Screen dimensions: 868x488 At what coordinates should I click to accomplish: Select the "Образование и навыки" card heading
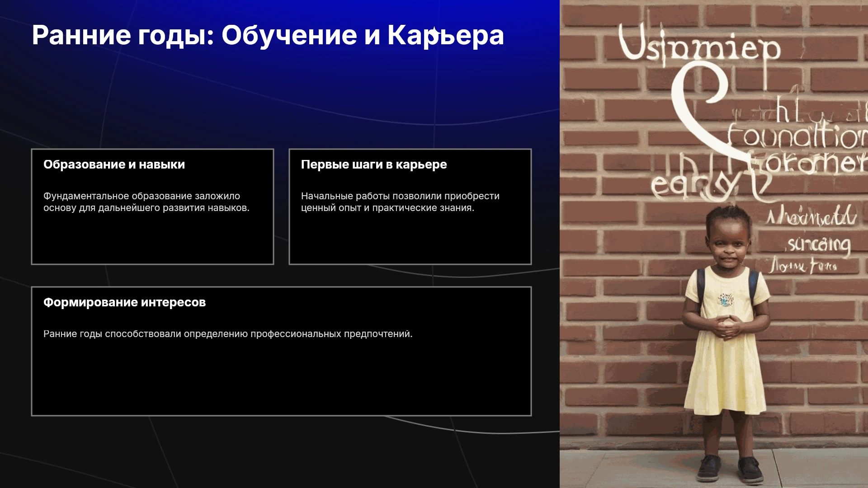114,164
